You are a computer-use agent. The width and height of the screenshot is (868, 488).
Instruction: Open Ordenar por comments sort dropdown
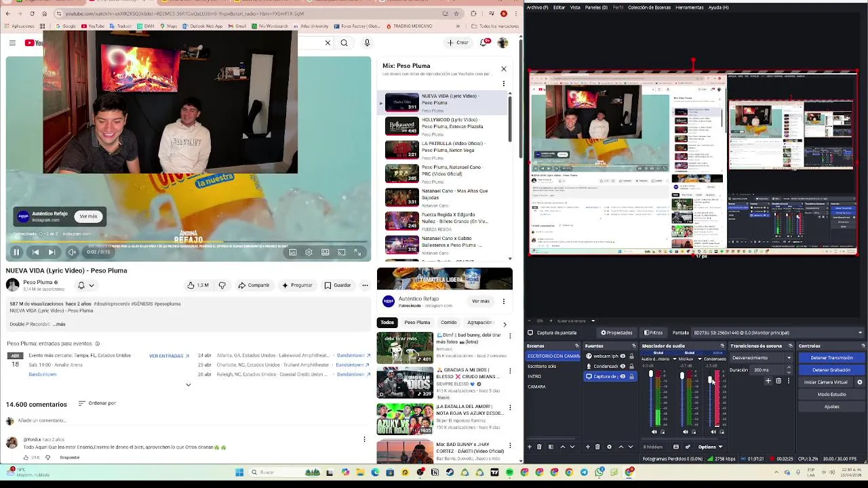point(97,403)
